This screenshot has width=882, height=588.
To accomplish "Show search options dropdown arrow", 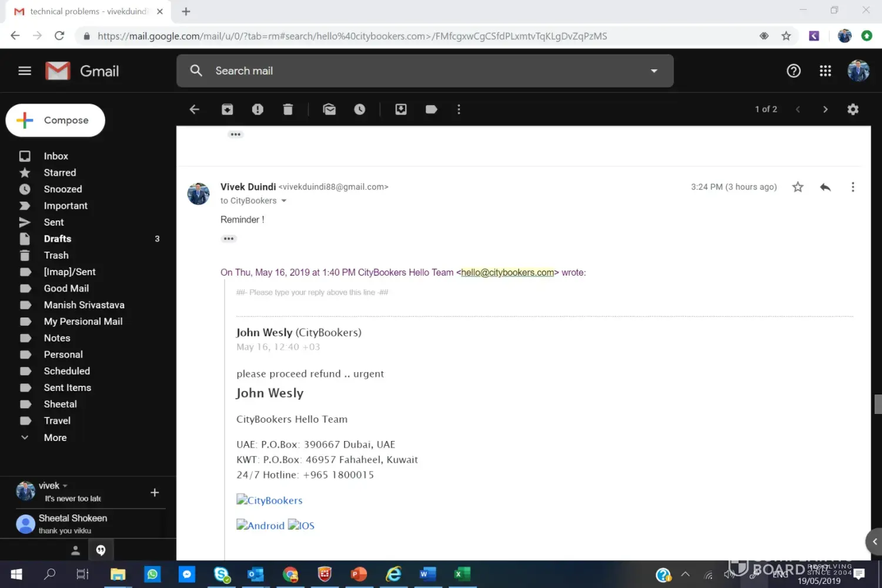I will [x=654, y=71].
